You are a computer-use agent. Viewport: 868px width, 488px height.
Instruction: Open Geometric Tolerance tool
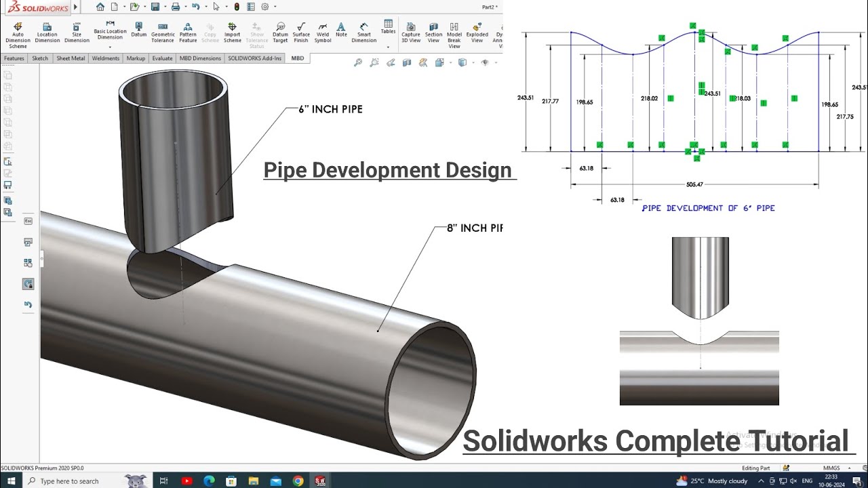163,33
